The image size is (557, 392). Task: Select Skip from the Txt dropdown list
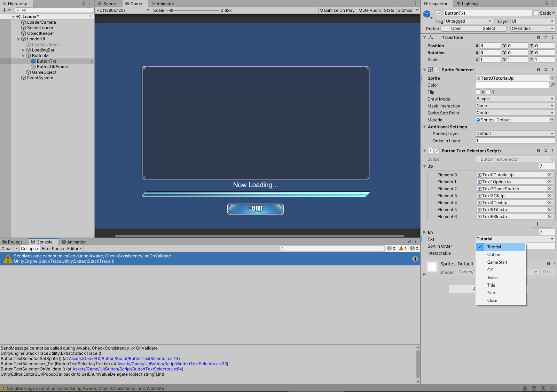[501, 293]
